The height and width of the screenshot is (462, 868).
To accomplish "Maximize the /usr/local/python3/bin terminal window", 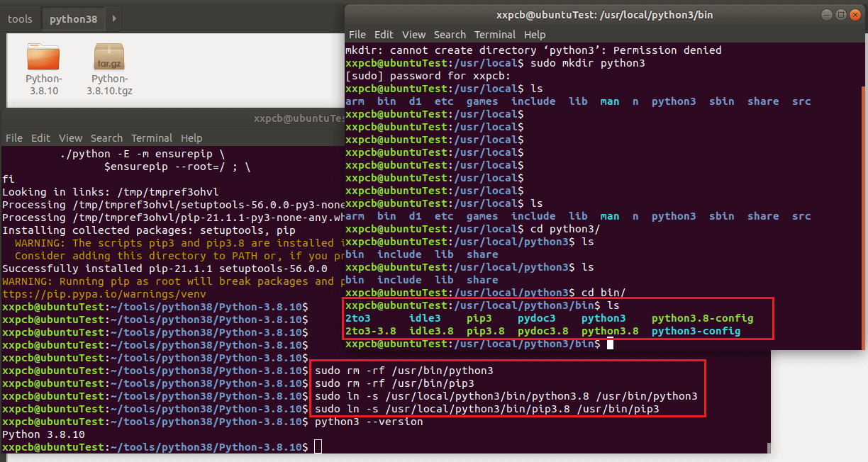I will [x=840, y=14].
